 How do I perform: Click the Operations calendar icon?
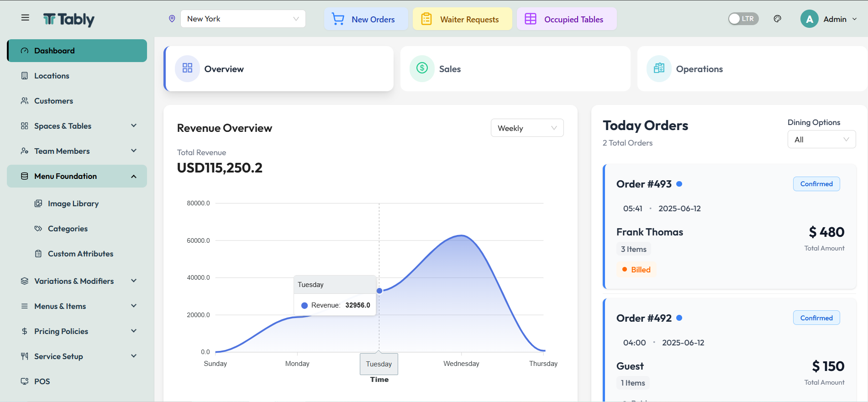[x=659, y=68]
